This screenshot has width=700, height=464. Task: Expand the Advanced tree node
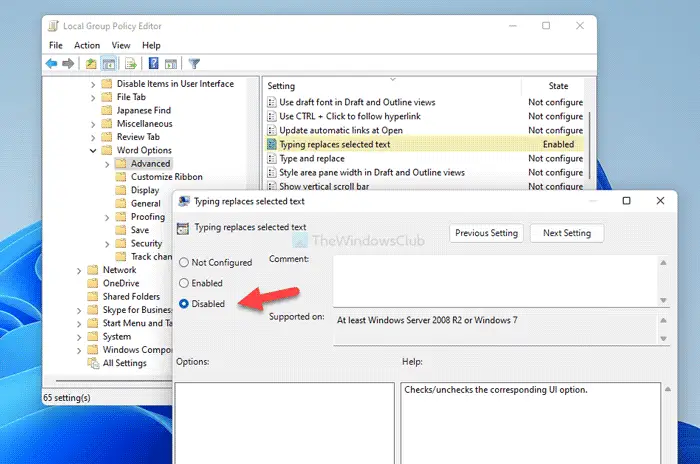(x=107, y=164)
